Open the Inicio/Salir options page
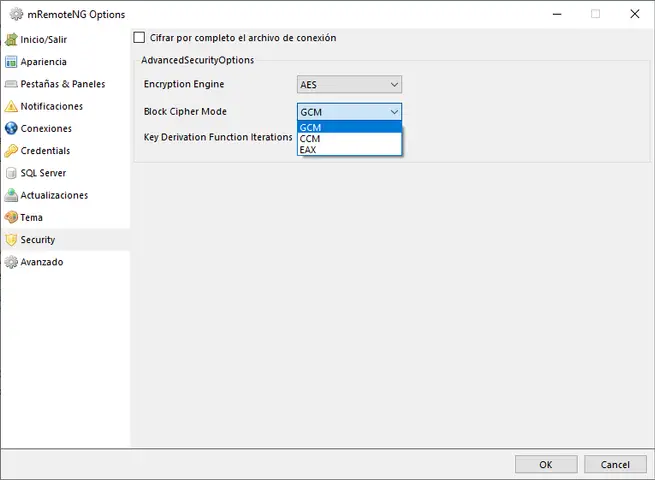Image resolution: width=655 pixels, height=480 pixels. click(66, 40)
